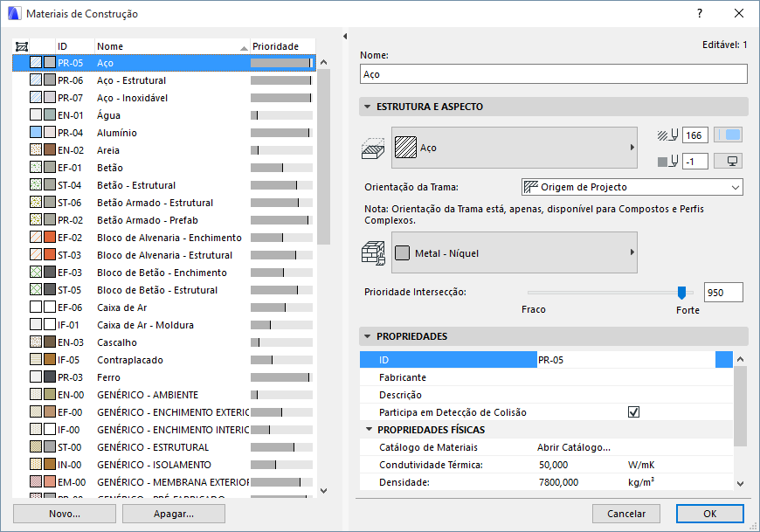Viewport: 760px width, 532px height.
Task: Open the Metal - Níquel surface selector popup
Action: (x=515, y=252)
